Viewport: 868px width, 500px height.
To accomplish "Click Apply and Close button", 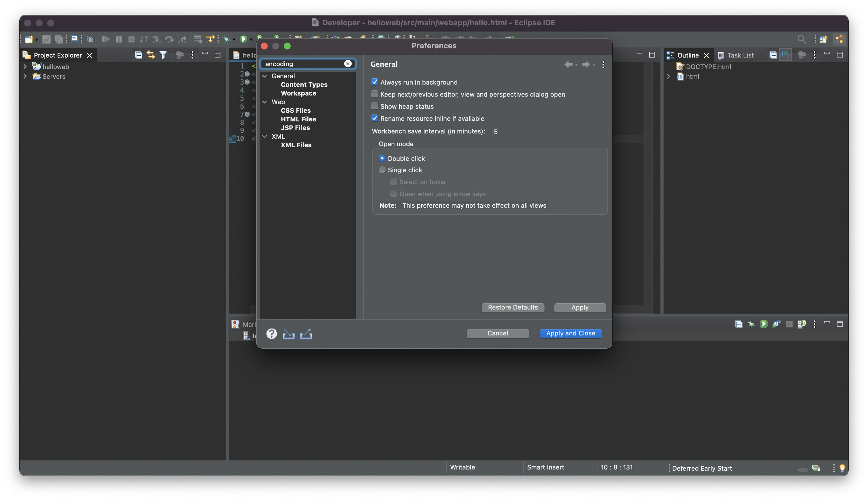I will (x=570, y=333).
